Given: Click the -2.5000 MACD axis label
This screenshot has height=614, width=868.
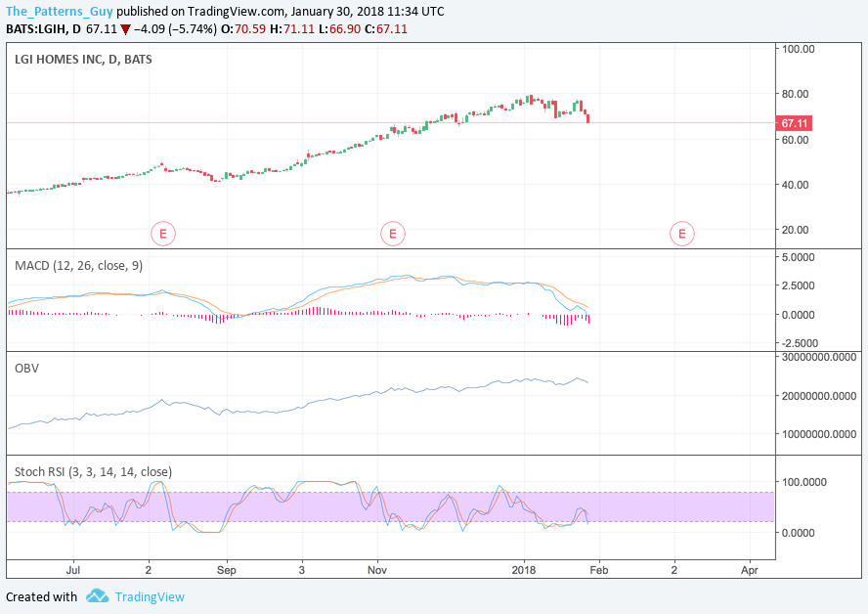Looking at the screenshot, I should [800, 343].
